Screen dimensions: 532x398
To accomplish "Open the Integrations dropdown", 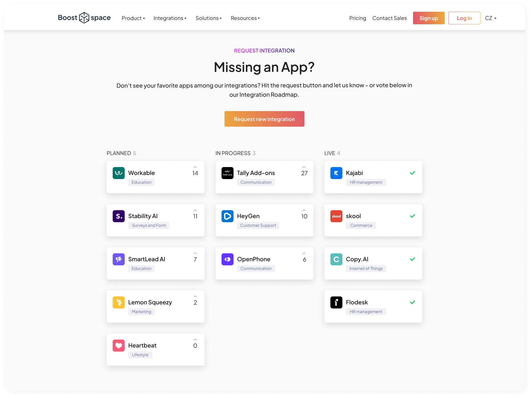I will coord(170,18).
